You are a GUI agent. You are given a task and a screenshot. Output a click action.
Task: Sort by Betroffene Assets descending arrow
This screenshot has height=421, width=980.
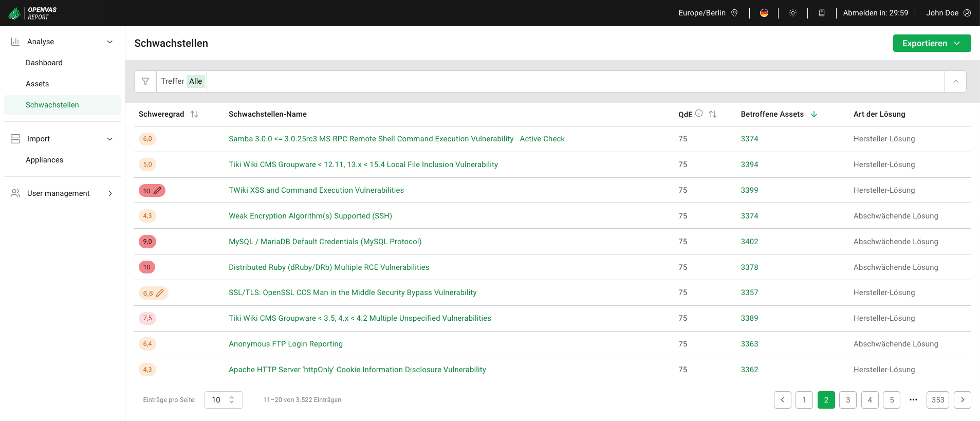814,114
